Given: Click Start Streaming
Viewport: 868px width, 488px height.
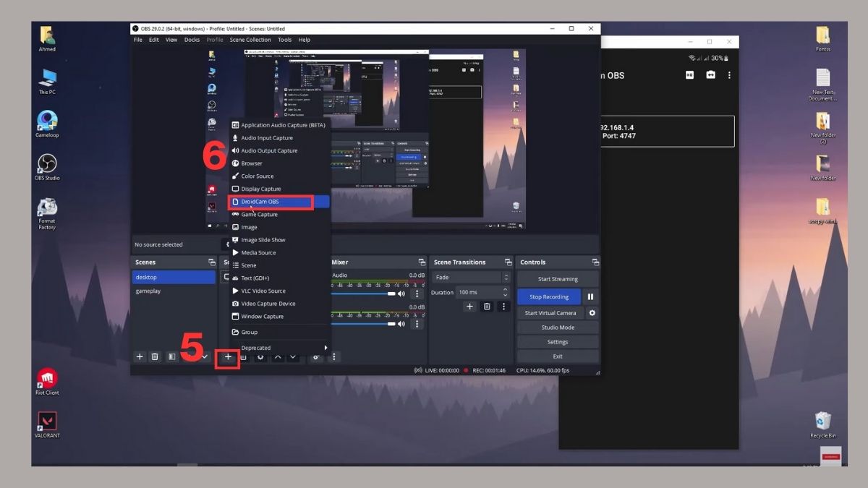Looking at the screenshot, I should 558,279.
